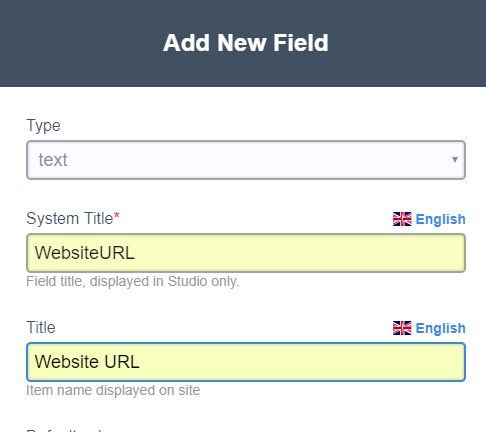Click the red required asterisk marker

point(116,216)
